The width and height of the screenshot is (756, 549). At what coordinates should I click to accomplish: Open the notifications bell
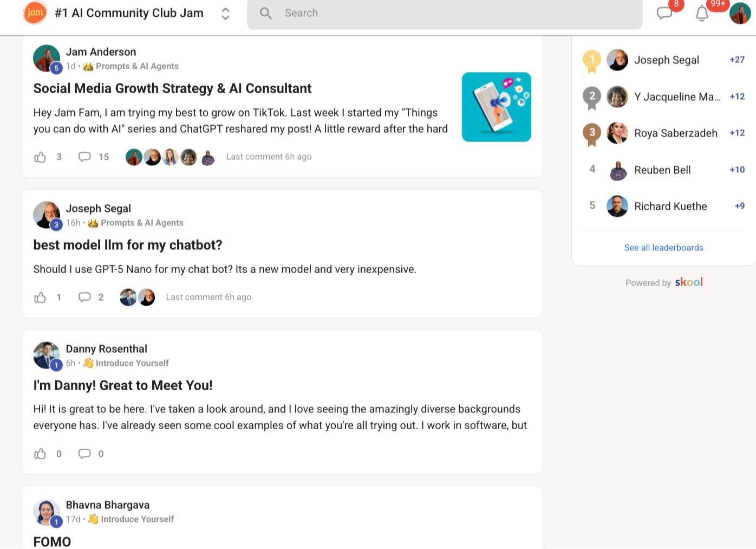click(702, 13)
